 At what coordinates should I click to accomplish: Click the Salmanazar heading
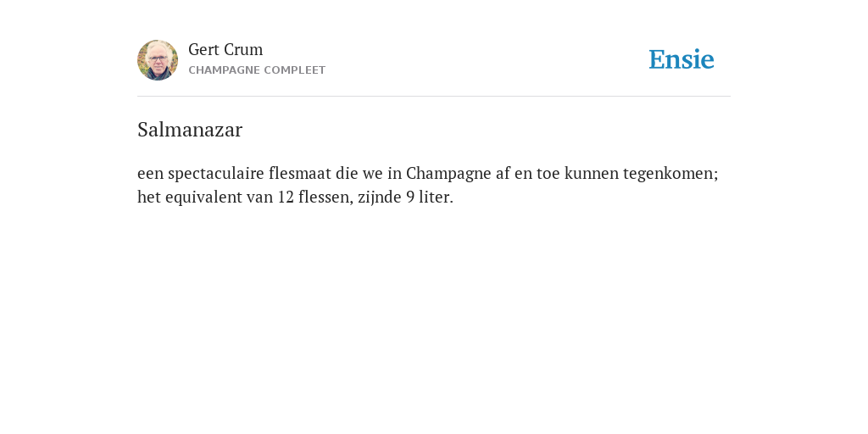[x=190, y=130]
